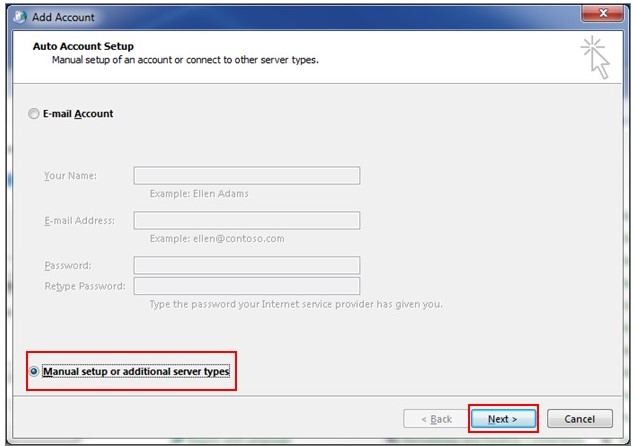Image resolution: width=634 pixels, height=446 pixels.
Task: Click the E-mail Address label
Action: 80,221
